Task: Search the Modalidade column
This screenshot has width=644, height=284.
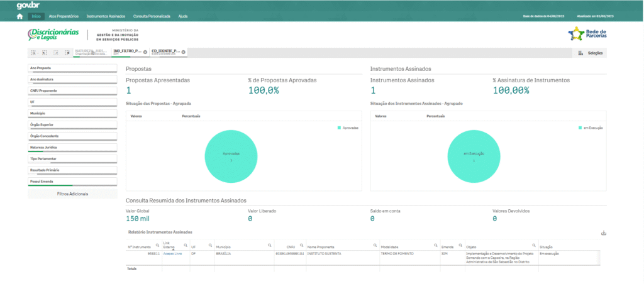Action: [x=435, y=245]
